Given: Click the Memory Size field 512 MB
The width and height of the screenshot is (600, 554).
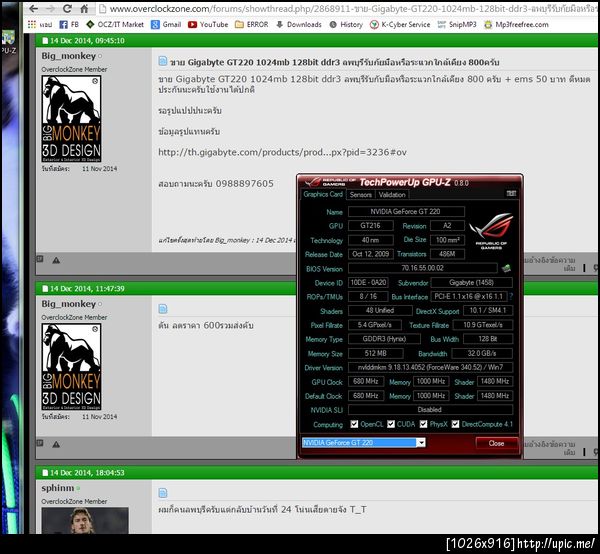Looking at the screenshot, I should [x=375, y=353].
